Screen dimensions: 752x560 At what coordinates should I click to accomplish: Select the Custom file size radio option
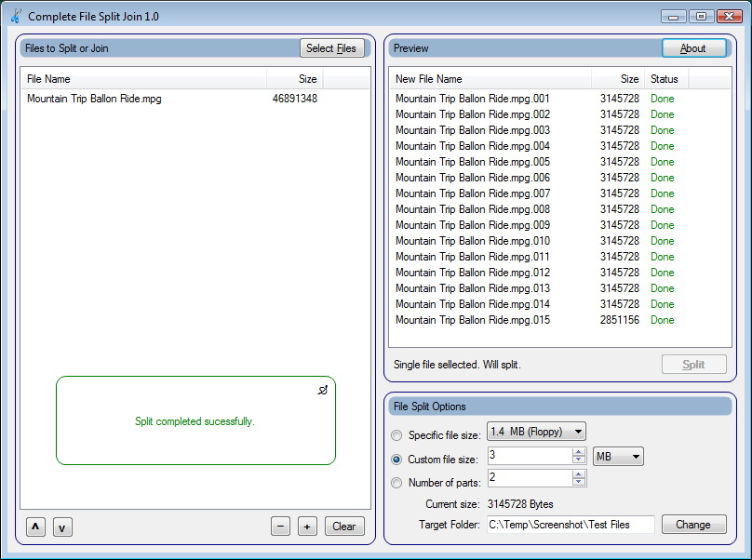[396, 460]
